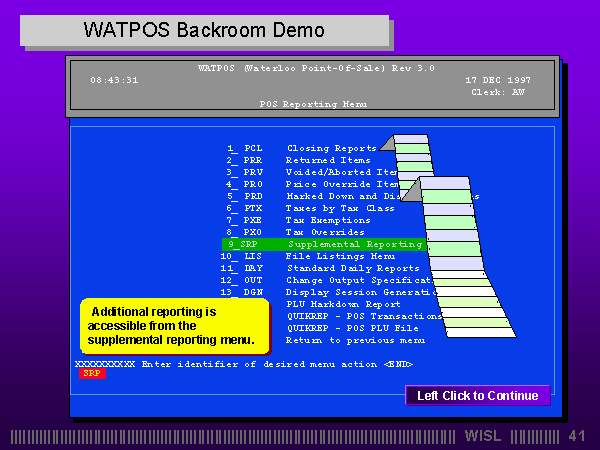Click the WISL logo in footer

click(484, 436)
